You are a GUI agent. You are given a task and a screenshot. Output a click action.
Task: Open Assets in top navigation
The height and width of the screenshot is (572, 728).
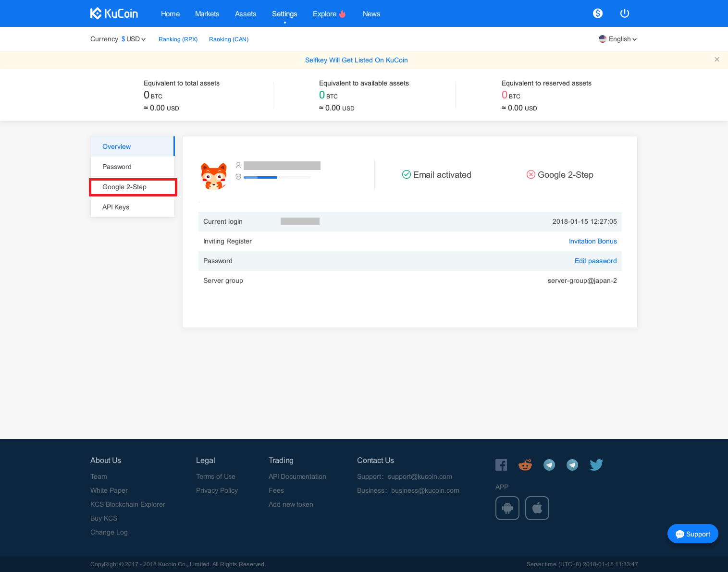[246, 14]
